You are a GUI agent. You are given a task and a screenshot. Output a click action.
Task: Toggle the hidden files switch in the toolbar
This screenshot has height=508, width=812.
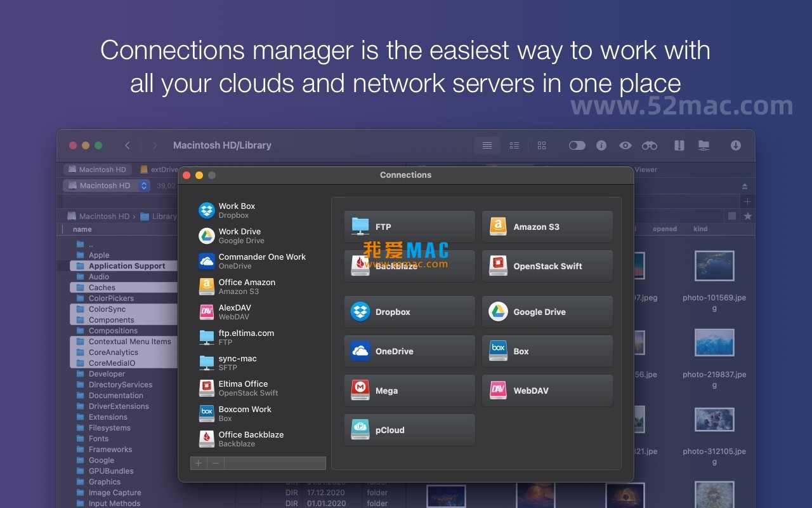pyautogui.click(x=577, y=145)
